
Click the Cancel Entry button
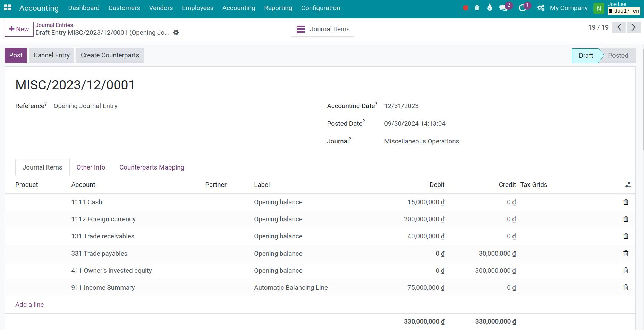51,55
